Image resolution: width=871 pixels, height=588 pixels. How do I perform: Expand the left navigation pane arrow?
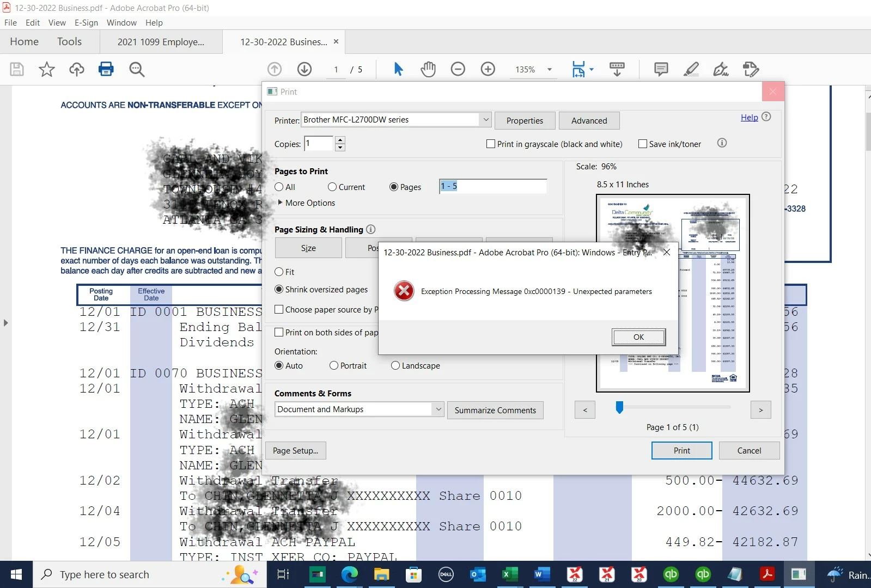6,323
